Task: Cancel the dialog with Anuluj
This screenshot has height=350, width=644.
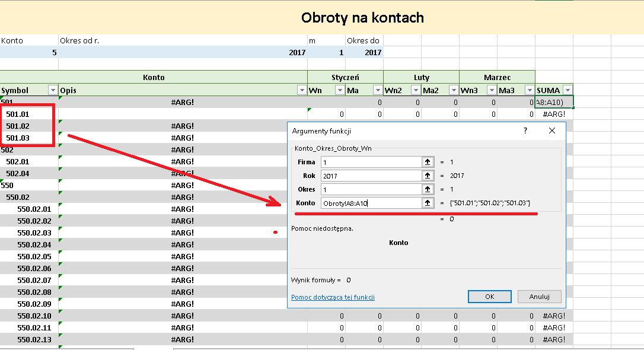Action: coord(539,297)
